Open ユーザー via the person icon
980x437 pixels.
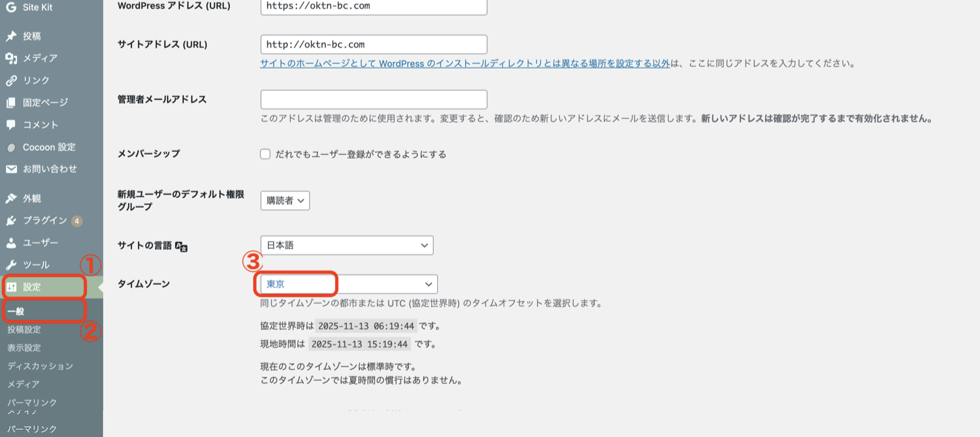(x=11, y=242)
